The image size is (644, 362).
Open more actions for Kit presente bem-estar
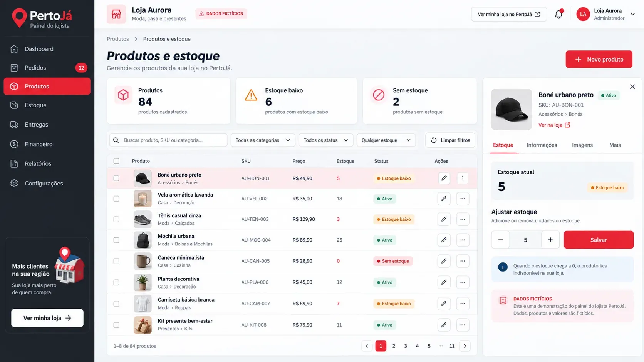pos(463,325)
